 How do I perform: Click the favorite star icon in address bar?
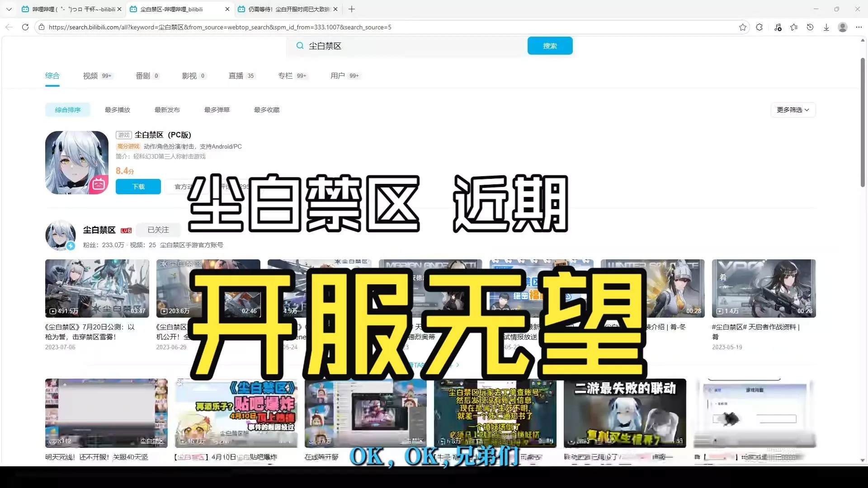point(743,27)
